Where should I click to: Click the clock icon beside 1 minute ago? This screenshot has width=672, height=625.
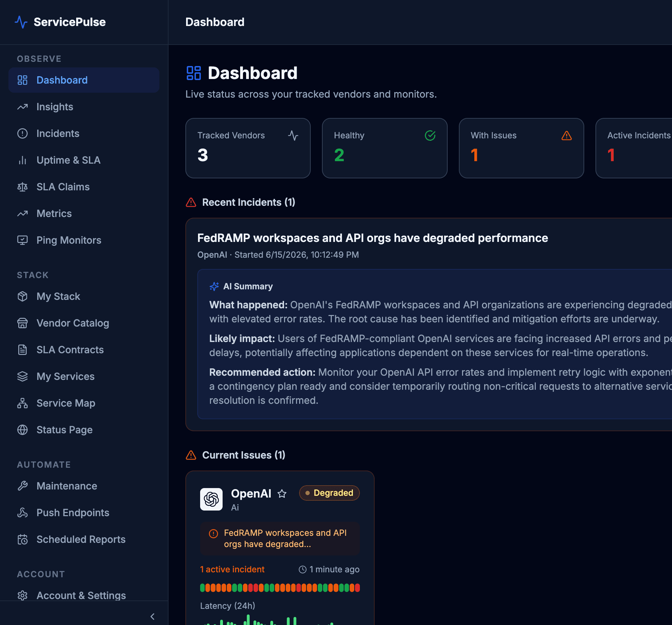(x=303, y=570)
